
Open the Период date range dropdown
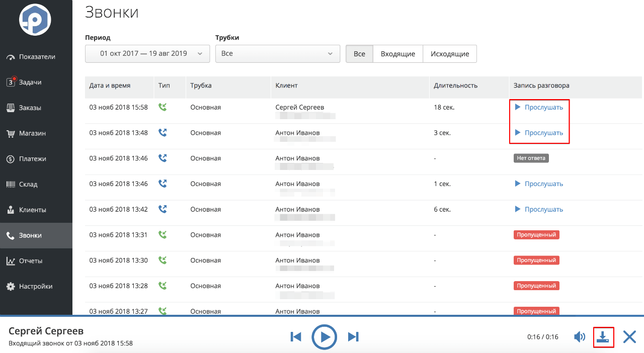coord(147,54)
